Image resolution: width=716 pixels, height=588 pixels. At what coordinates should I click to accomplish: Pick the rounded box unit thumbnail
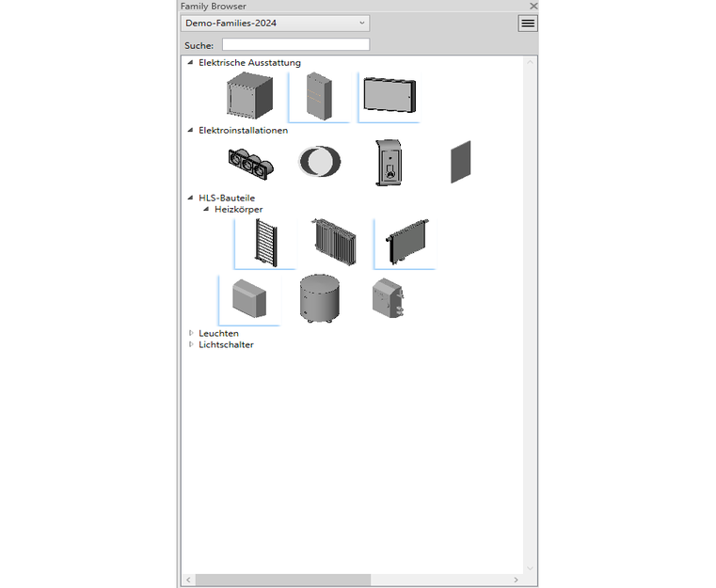[249, 299]
